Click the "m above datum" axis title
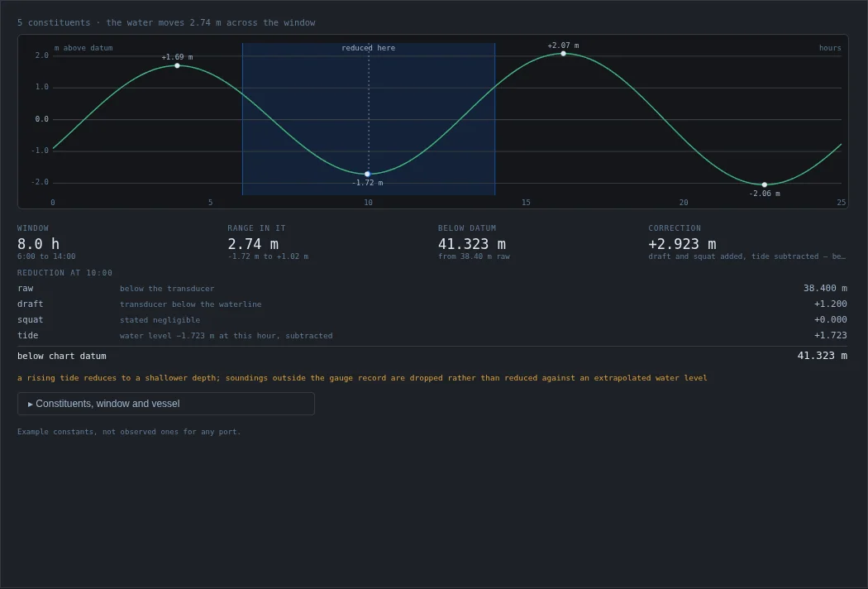Screen dimensions: 868x589 tap(83, 48)
